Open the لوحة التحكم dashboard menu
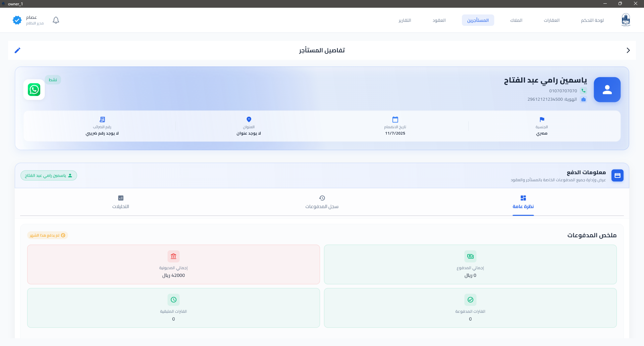 (x=592, y=20)
